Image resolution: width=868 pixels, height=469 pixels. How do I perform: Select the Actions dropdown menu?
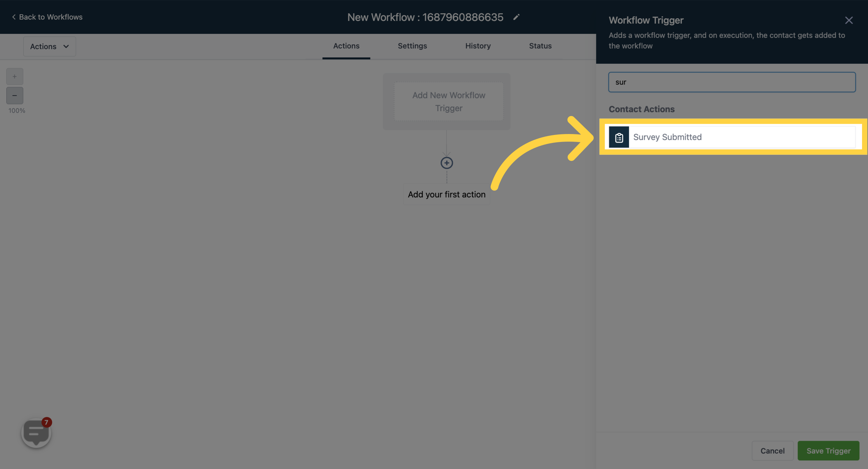point(49,46)
